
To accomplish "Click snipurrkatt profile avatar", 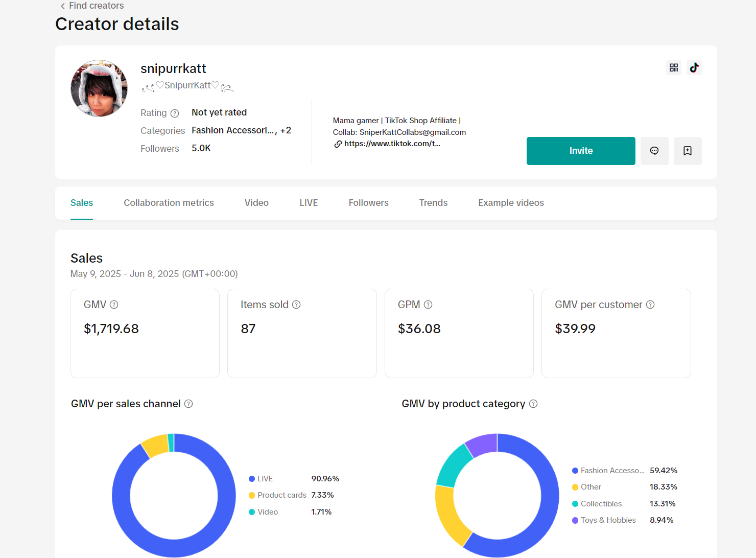I will pyautogui.click(x=99, y=88).
